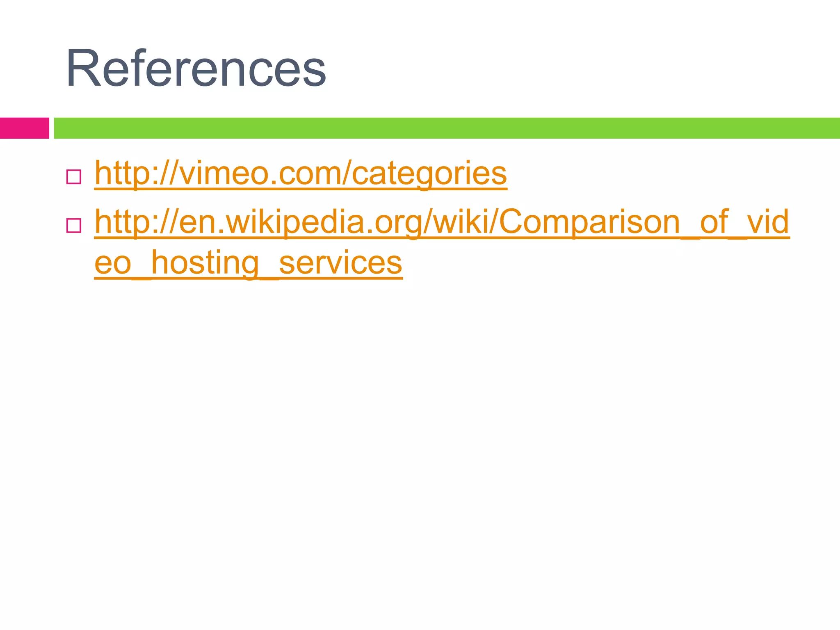Click the word 'services' at the link's end
This screenshot has width=840, height=630.
[340, 263]
